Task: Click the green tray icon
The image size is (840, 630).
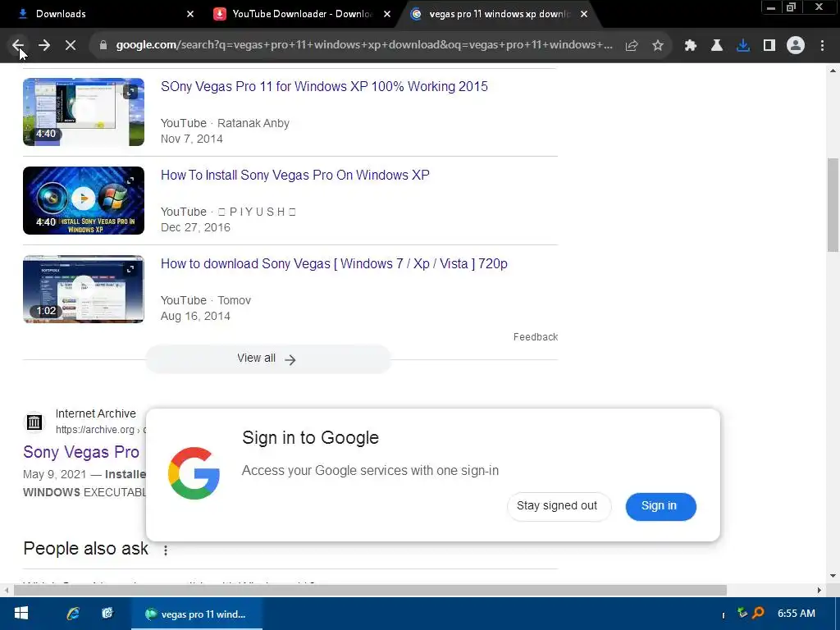Action: 742,613
